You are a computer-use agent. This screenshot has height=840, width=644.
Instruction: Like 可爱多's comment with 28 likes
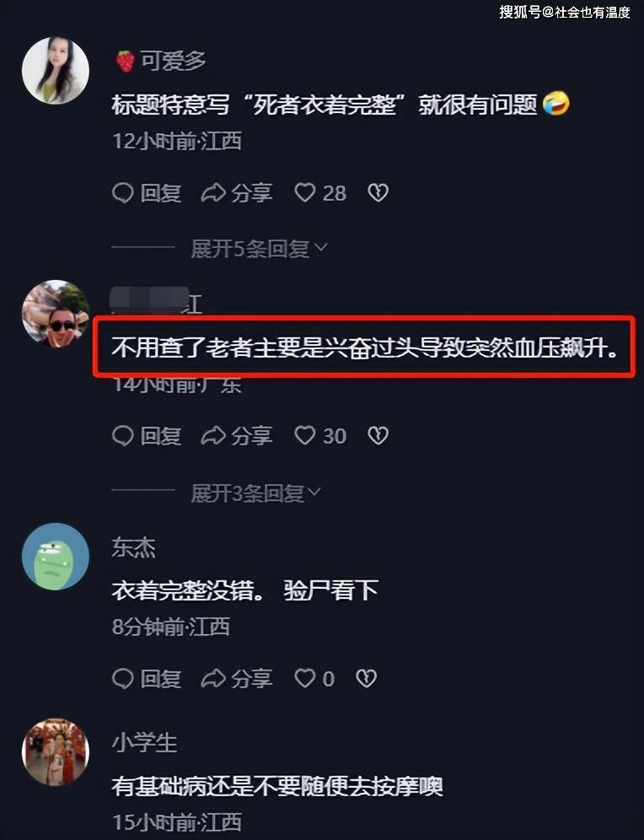click(x=320, y=193)
